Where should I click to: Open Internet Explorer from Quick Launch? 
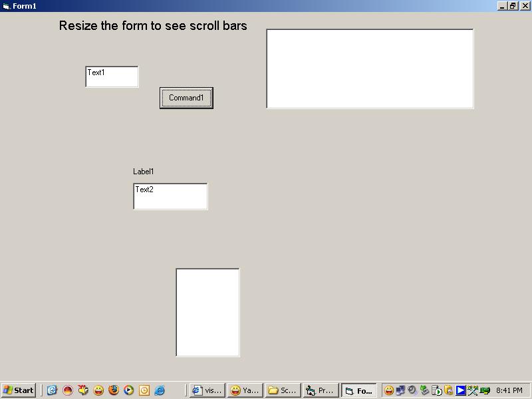160,390
